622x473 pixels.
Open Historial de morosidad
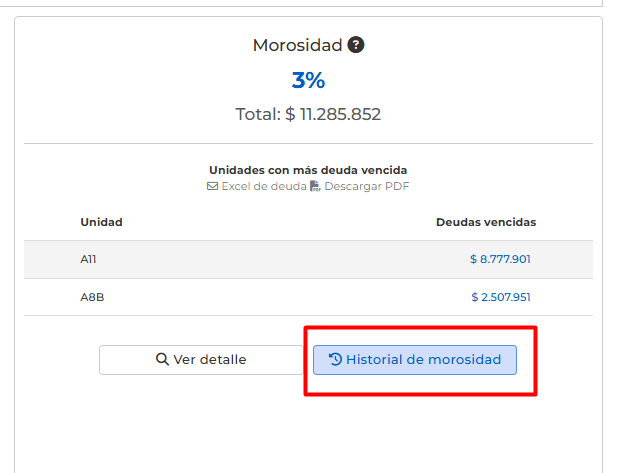click(x=415, y=360)
